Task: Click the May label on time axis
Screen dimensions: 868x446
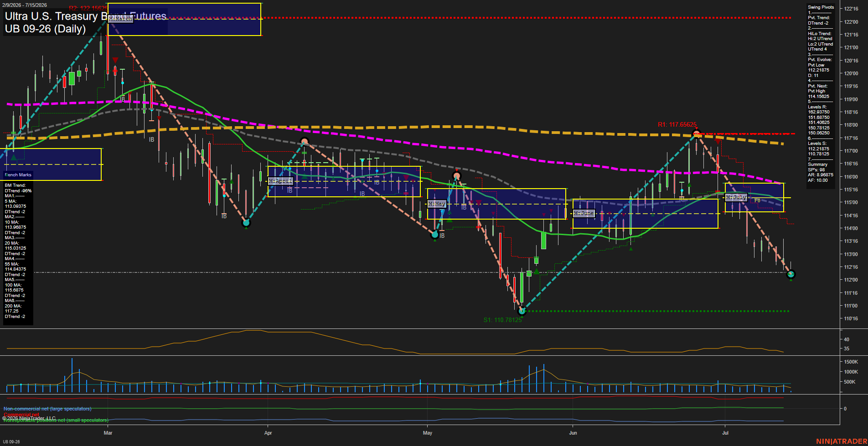Action: pyautogui.click(x=428, y=433)
